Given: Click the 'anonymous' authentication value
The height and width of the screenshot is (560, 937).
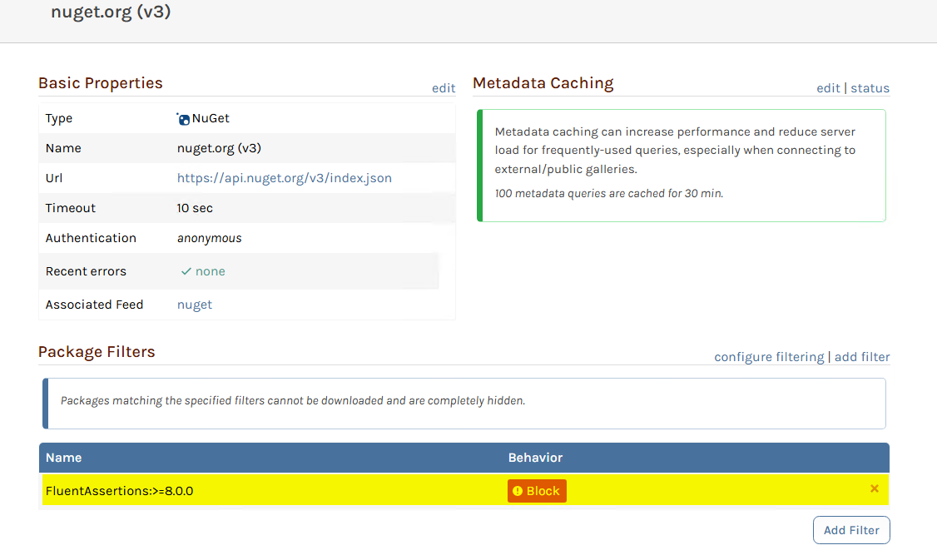Looking at the screenshot, I should [x=209, y=239].
